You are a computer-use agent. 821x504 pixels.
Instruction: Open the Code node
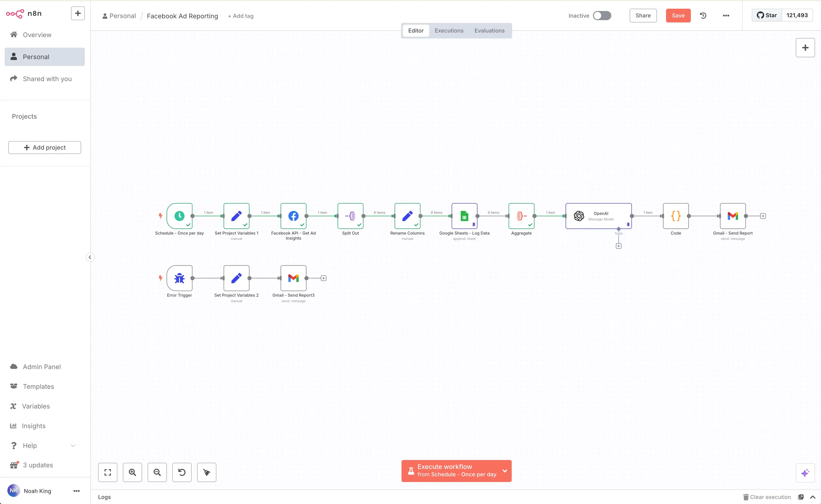coord(676,216)
